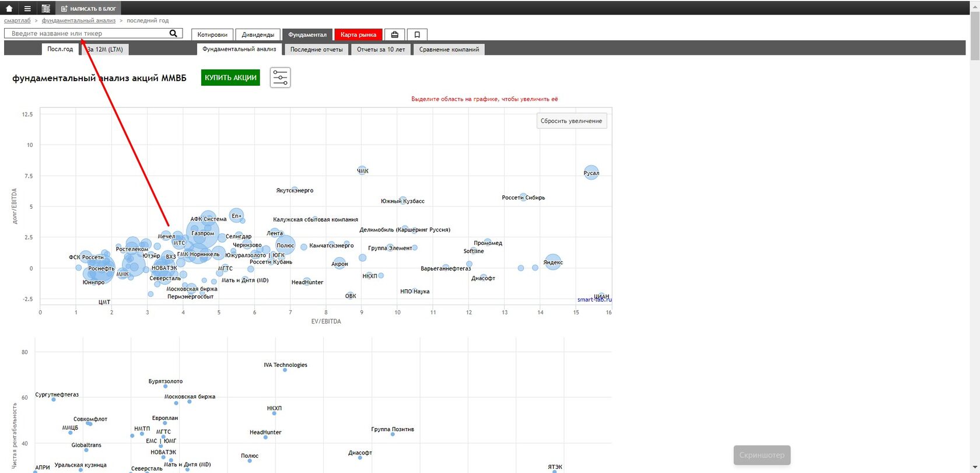Click the search magnifier icon
This screenshot has height=473, width=980.
tap(173, 34)
